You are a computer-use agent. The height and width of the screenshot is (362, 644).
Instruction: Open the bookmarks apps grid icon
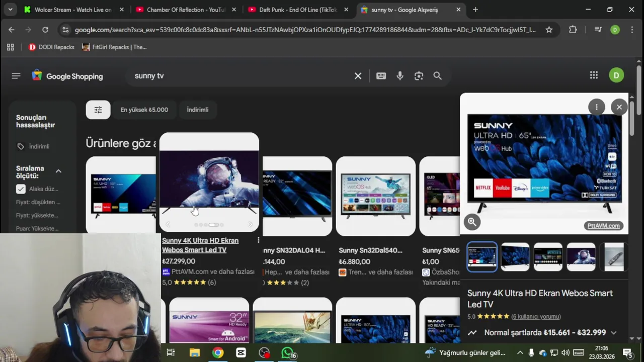click(x=10, y=47)
